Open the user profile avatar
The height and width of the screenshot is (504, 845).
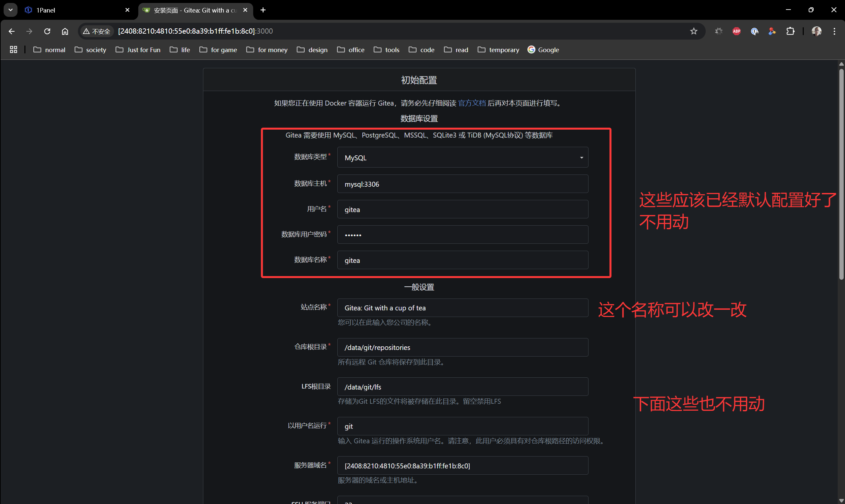click(x=816, y=31)
